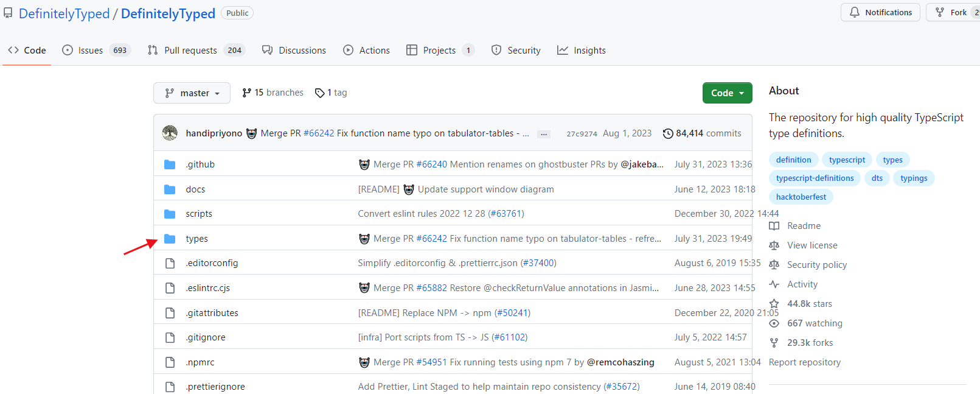Click the branch icon beside 15 branches

pyautogui.click(x=246, y=93)
